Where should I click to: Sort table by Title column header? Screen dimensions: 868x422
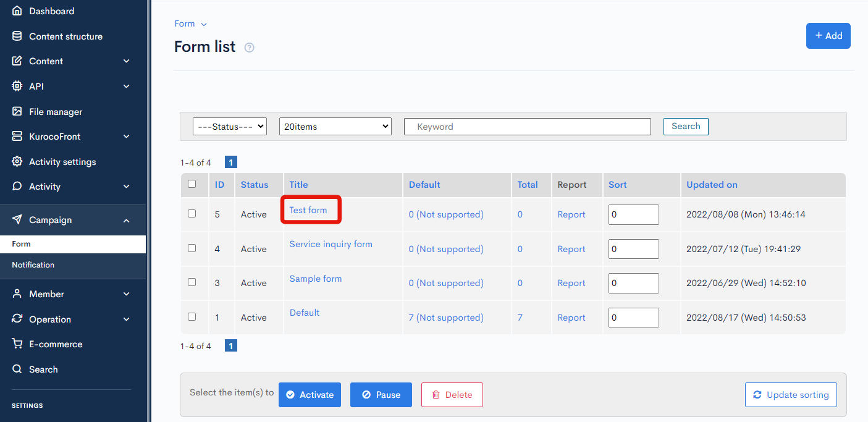click(x=298, y=185)
